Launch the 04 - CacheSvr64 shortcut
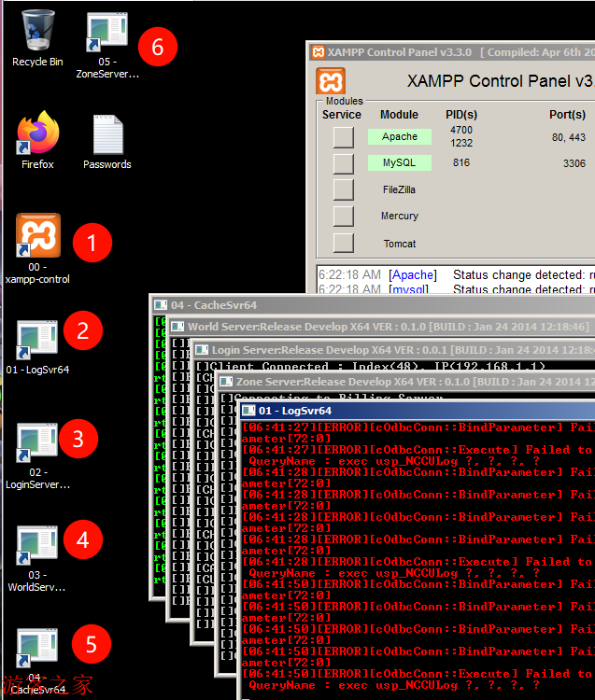The image size is (595, 700). (37, 650)
